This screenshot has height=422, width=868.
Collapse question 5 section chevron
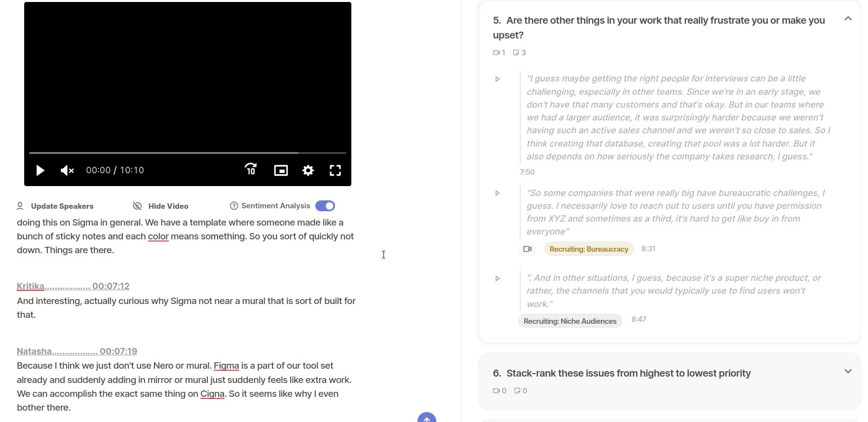(x=848, y=19)
